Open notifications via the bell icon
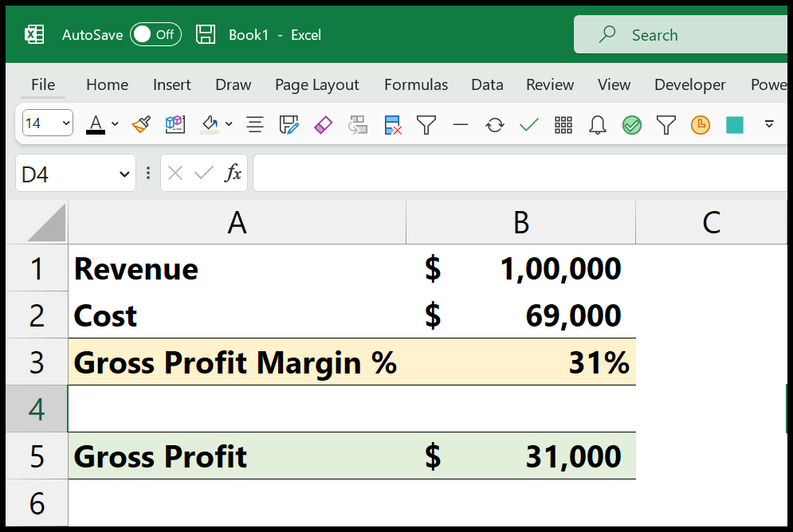 pos(597,124)
